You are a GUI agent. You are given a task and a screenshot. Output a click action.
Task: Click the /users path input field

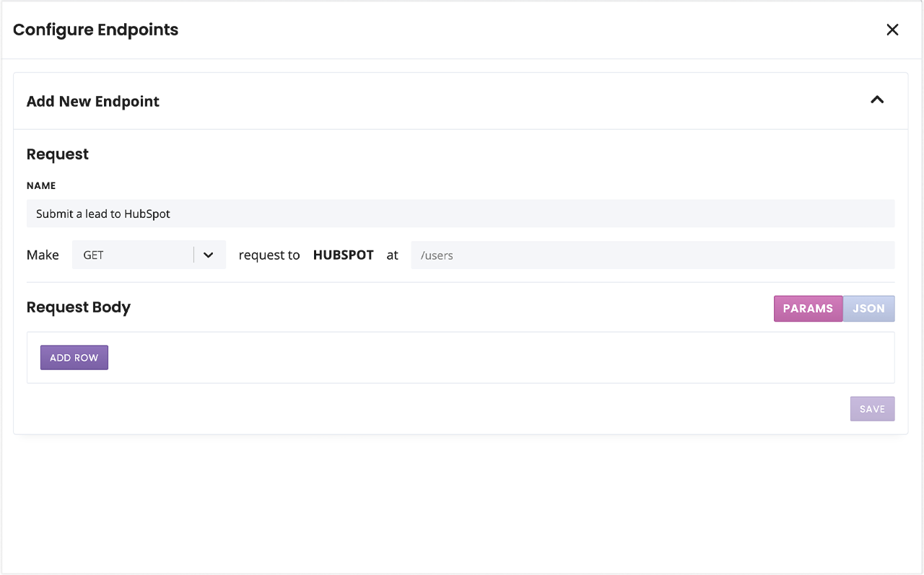(x=653, y=255)
